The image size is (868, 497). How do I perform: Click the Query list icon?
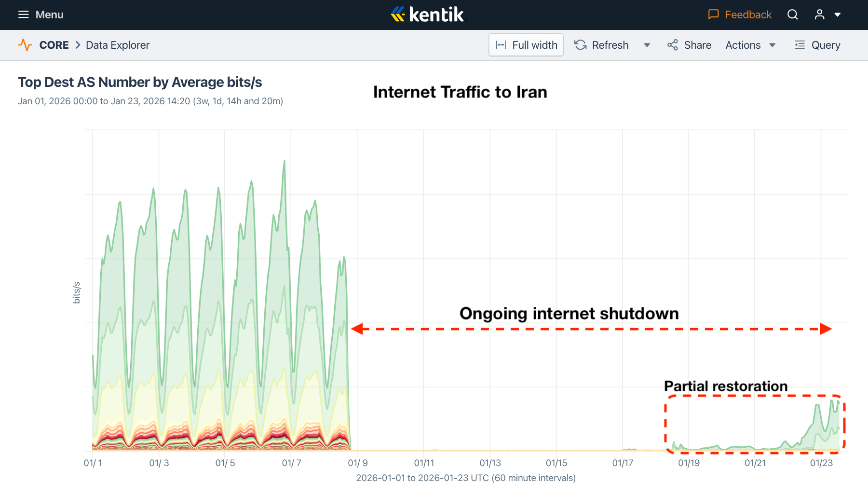click(x=800, y=45)
